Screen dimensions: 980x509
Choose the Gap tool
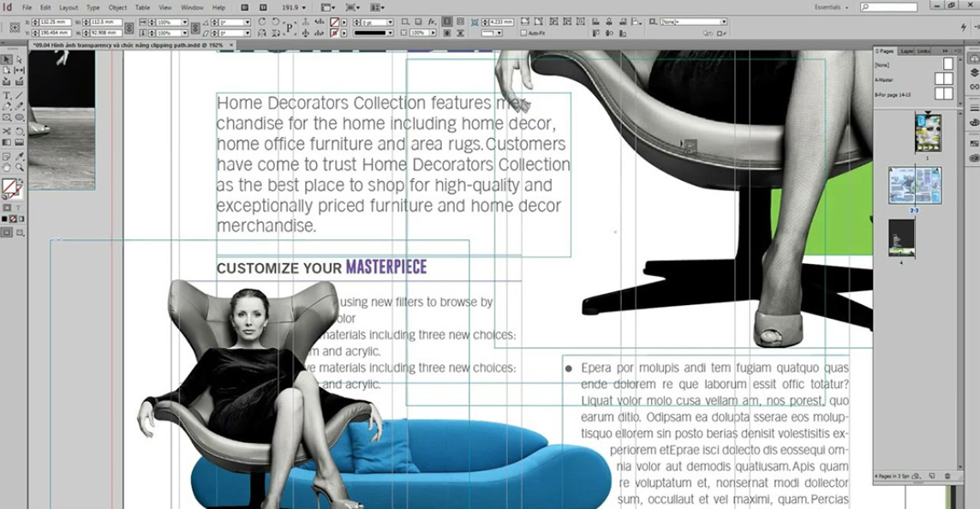click(20, 70)
